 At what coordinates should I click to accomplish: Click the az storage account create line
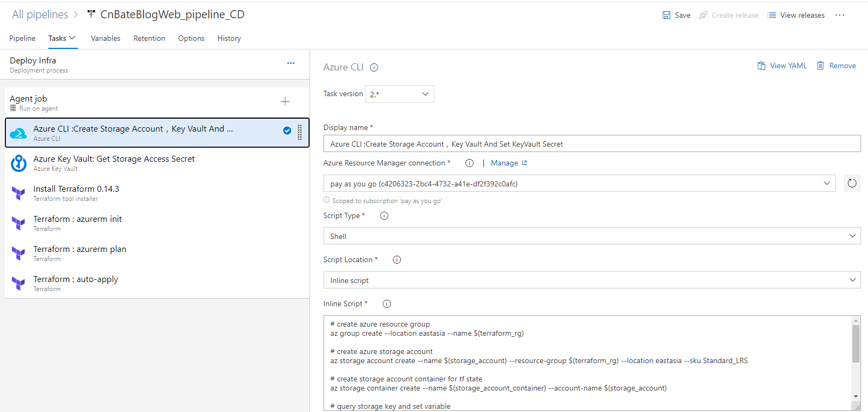pos(539,360)
